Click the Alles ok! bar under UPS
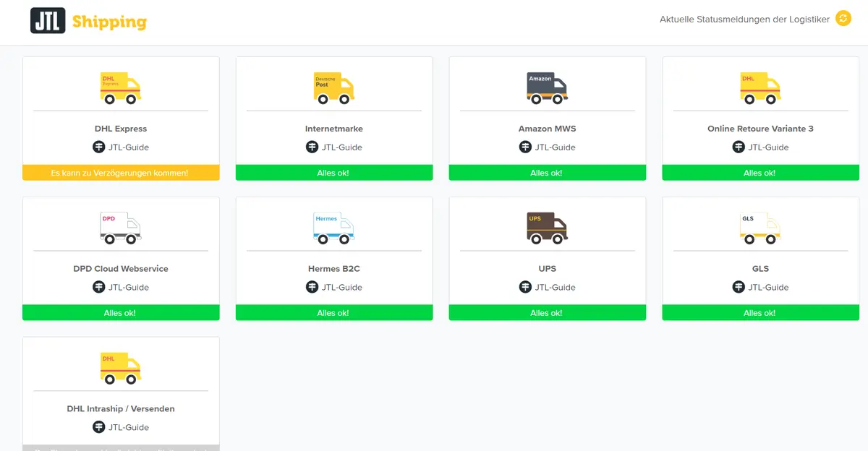Screen dimensions: 868x451 [x=548, y=313]
